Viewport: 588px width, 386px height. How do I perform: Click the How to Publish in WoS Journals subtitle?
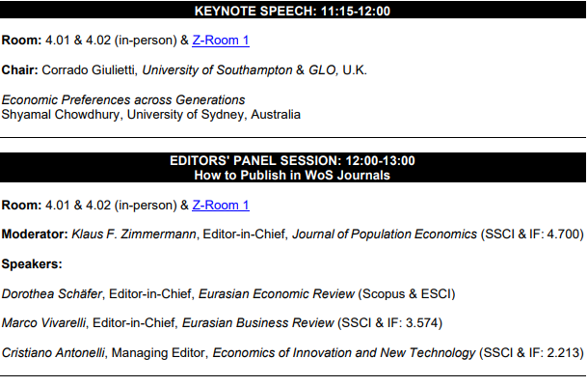tap(292, 176)
